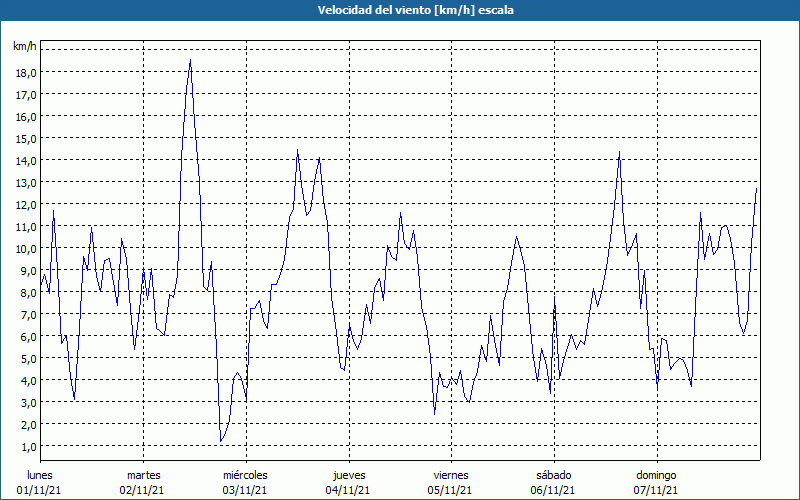Click the 'sábado' day label

(x=554, y=475)
